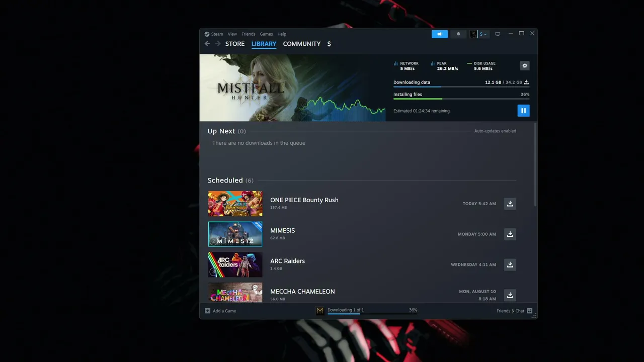
Task: Open the ONE PIECE Bounty Rush thumbnail
Action: coord(235,204)
